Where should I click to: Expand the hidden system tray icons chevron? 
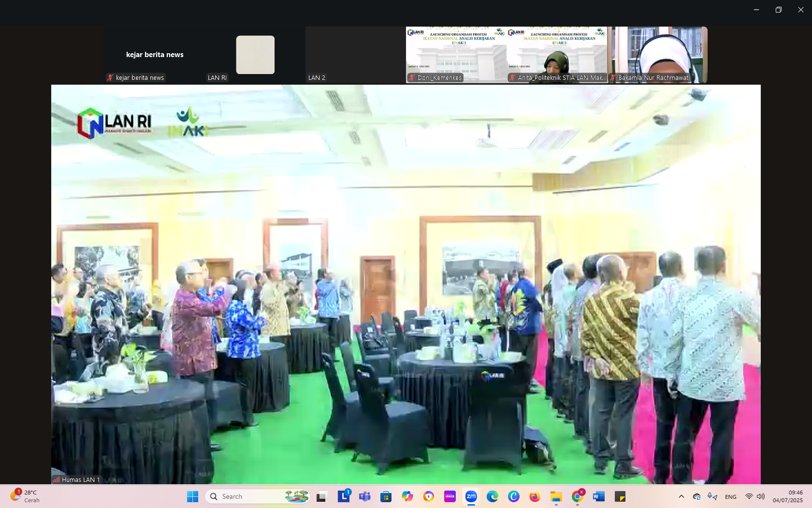tap(681, 496)
